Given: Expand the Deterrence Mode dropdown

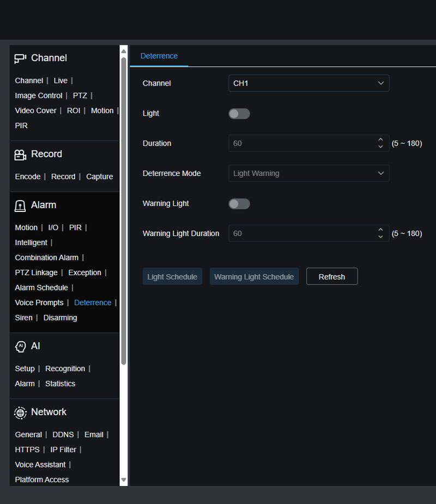Looking at the screenshot, I should [308, 173].
